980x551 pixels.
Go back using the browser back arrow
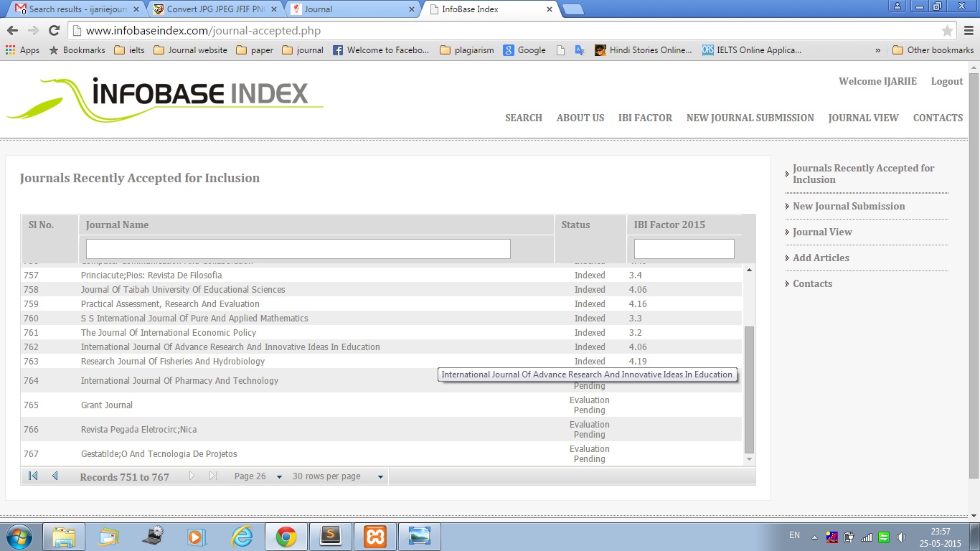[12, 30]
